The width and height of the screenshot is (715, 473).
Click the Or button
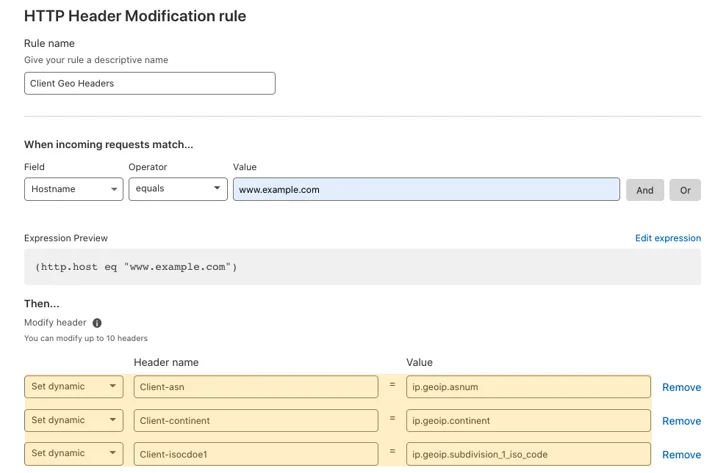click(x=685, y=190)
